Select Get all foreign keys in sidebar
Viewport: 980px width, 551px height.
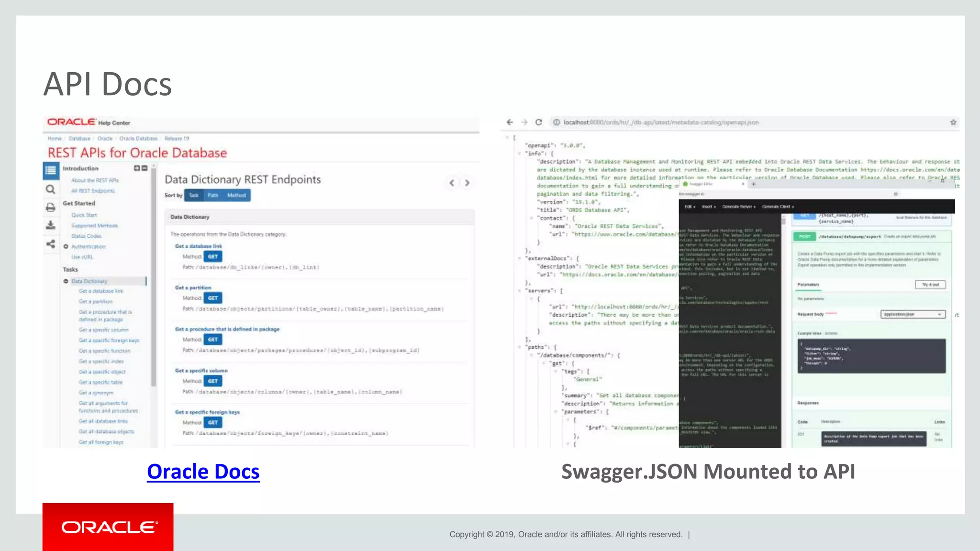tap(101, 442)
